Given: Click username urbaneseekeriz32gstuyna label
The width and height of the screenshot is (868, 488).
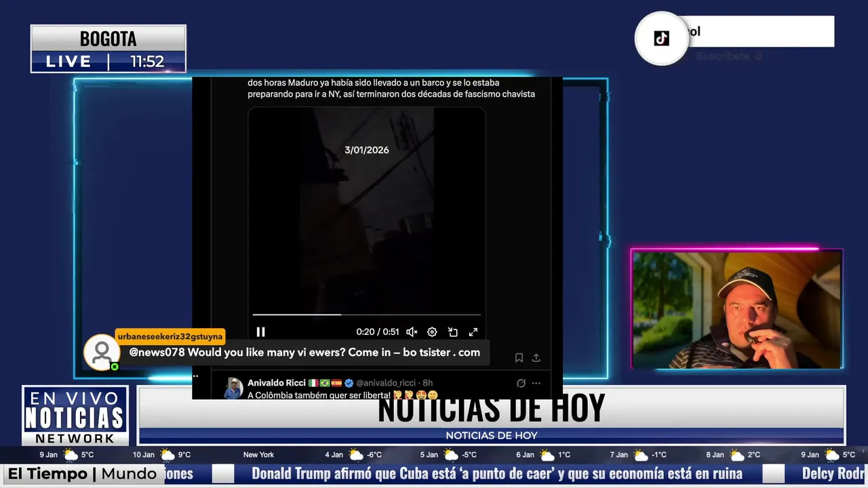Looking at the screenshot, I should coord(170,336).
